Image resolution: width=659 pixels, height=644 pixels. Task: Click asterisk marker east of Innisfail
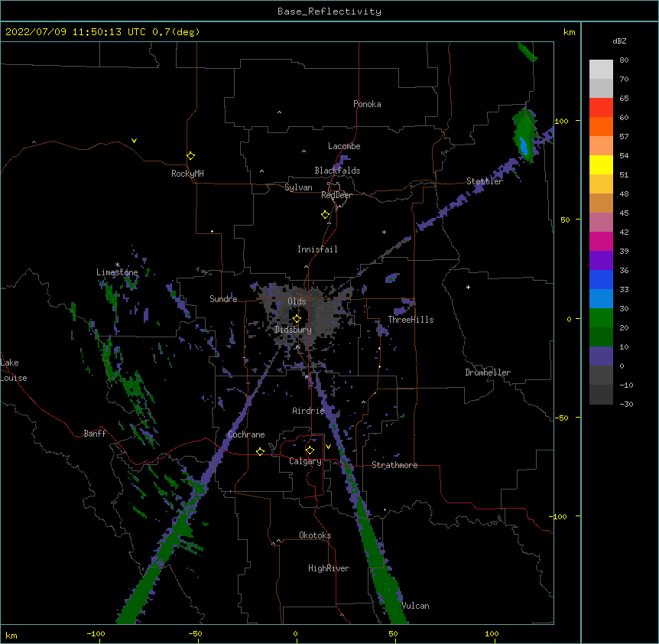(x=384, y=232)
